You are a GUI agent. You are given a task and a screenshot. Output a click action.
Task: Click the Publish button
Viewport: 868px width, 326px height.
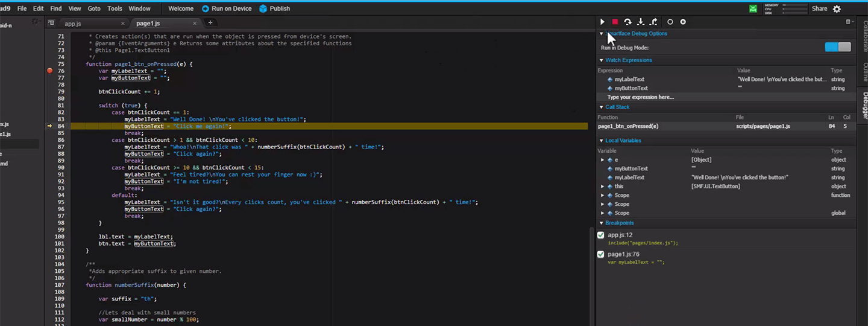[x=274, y=8]
